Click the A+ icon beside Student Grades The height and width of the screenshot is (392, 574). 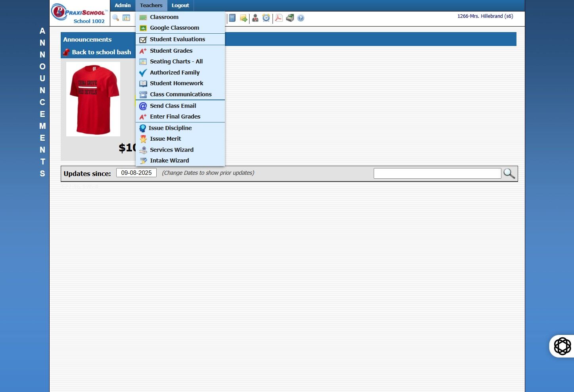click(143, 51)
